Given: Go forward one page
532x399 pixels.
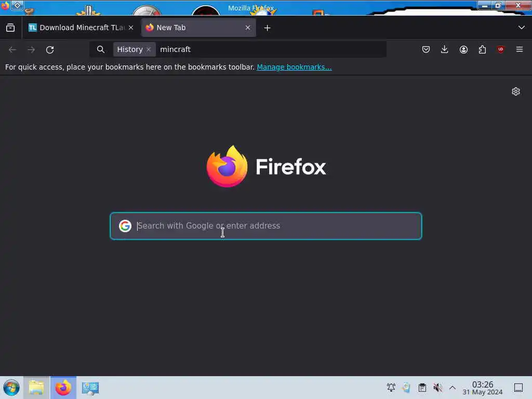Looking at the screenshot, I should (31, 50).
